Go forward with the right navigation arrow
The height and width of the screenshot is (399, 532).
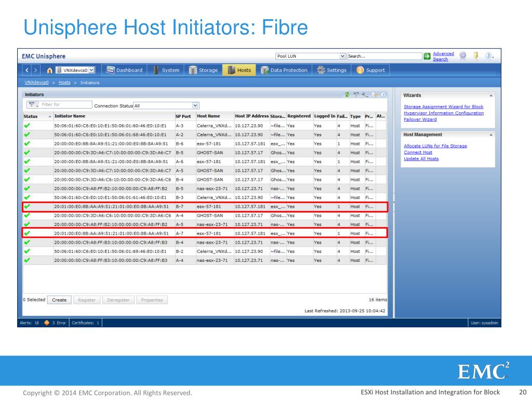[35, 70]
